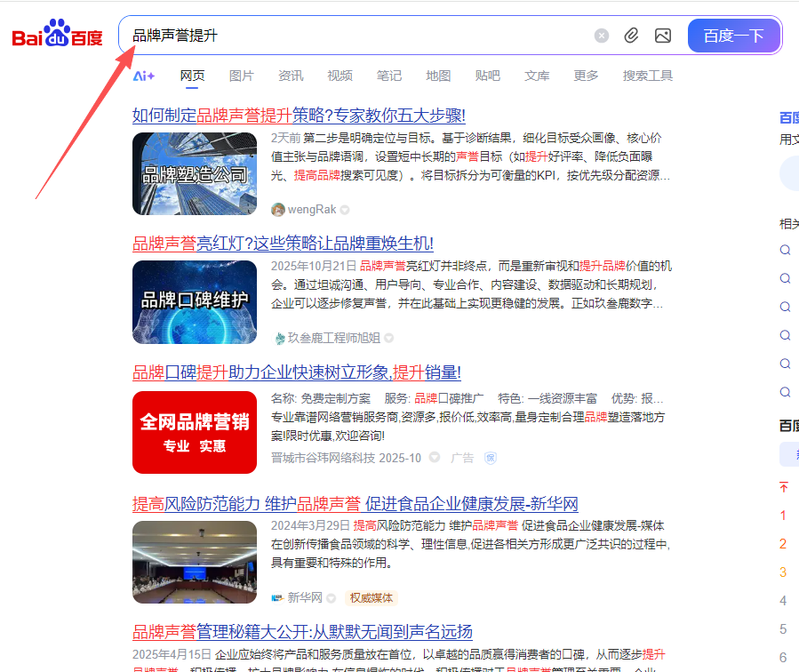Expand the arrow next to 晋城市谷玮网络科技 2025-10
The height and width of the screenshot is (672, 799).
(435, 458)
